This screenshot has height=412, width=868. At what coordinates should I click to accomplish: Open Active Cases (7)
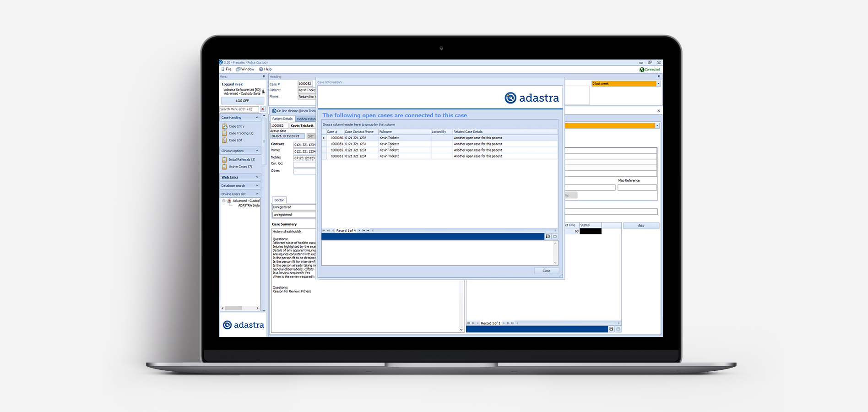[240, 167]
